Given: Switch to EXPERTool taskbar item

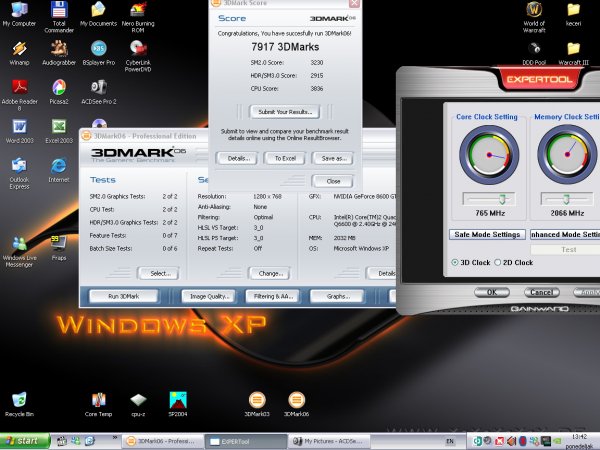Looking at the screenshot, I should [245, 441].
